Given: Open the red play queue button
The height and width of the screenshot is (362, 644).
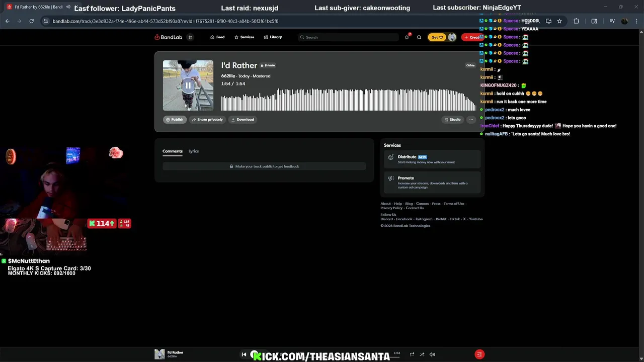Looking at the screenshot, I should click(x=479, y=354).
